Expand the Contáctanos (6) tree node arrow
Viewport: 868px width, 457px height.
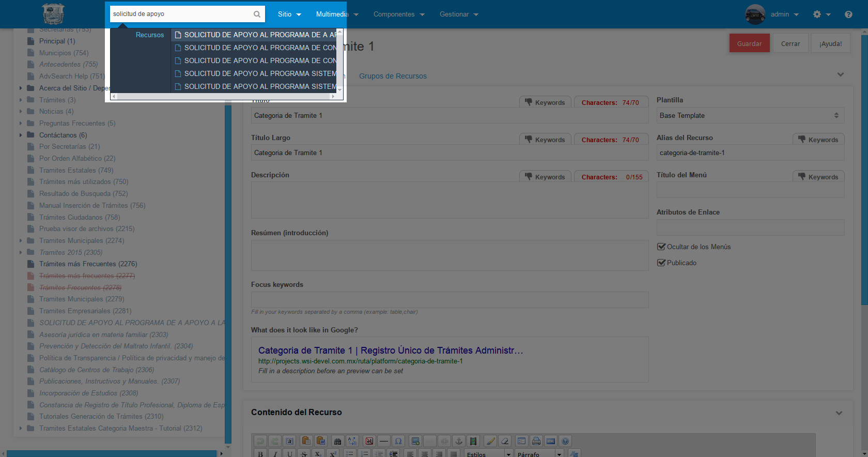pyautogui.click(x=21, y=135)
